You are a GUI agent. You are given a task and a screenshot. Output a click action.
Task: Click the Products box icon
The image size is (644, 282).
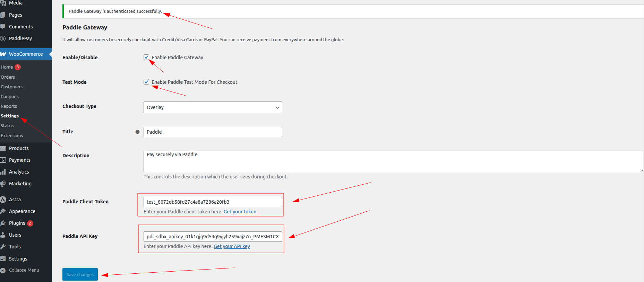pos(3,148)
